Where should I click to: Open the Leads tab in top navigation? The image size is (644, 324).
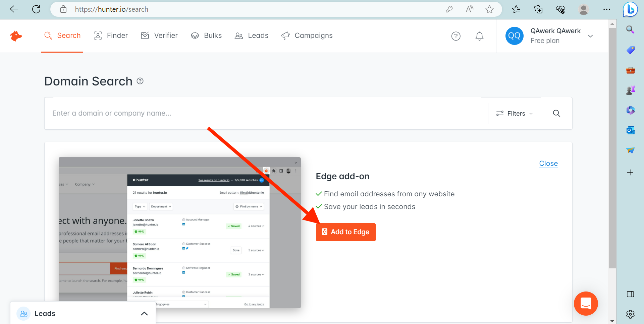(251, 36)
